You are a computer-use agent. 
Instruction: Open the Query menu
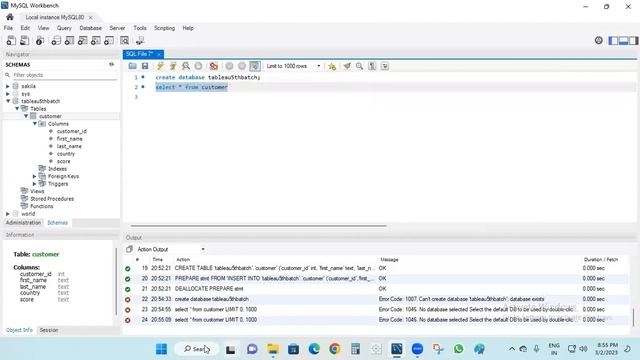[x=64, y=28]
